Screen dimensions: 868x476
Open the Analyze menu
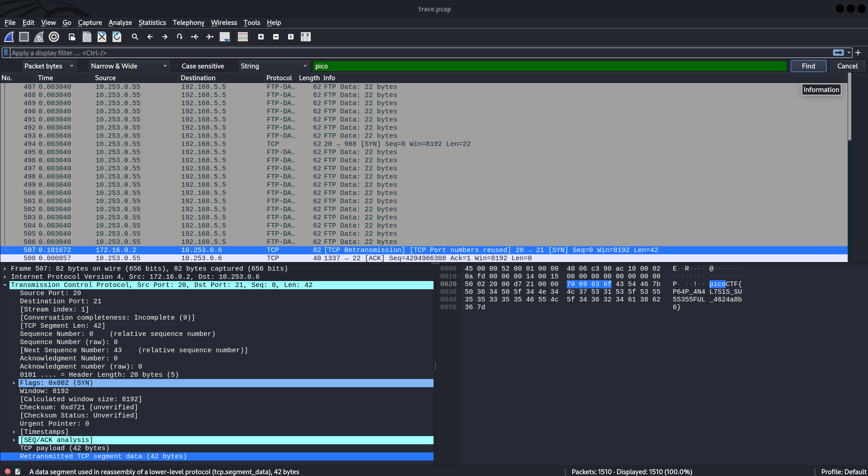[x=120, y=23]
